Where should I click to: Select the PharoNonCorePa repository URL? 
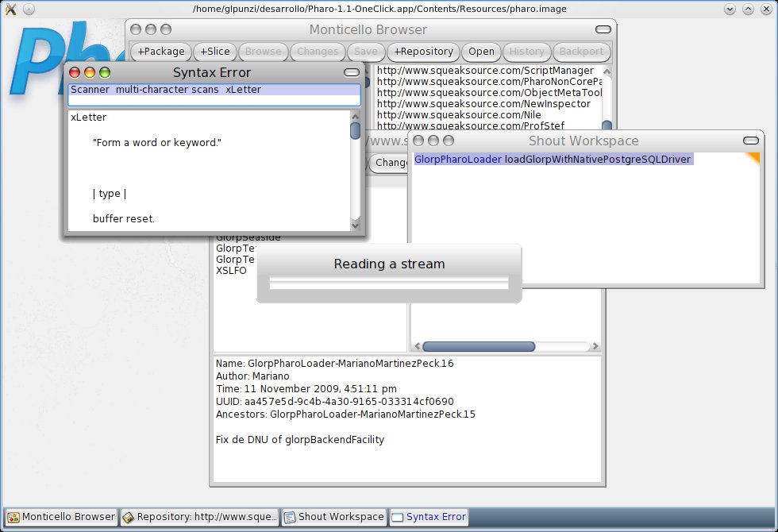(489, 81)
